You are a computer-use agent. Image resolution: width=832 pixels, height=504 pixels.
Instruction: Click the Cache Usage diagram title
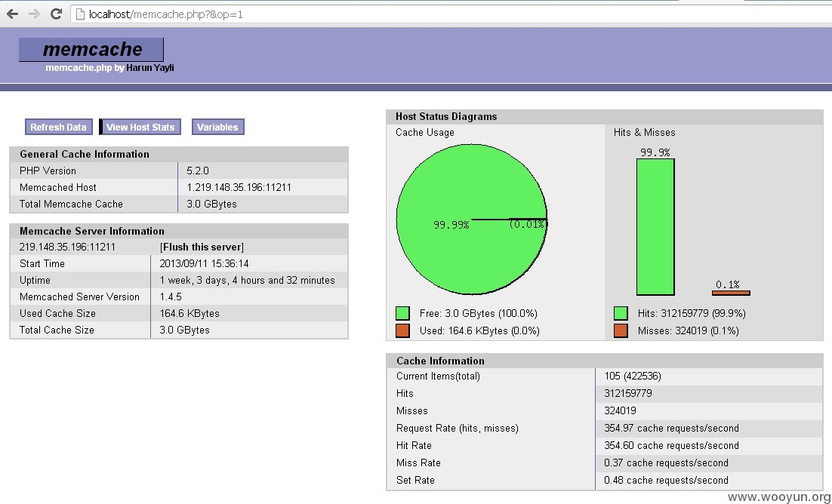(x=425, y=133)
